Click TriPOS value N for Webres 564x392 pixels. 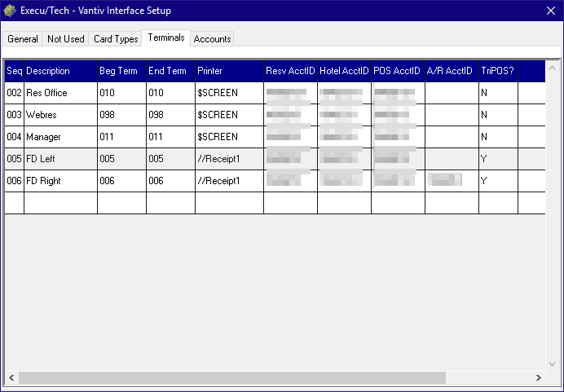(x=498, y=115)
